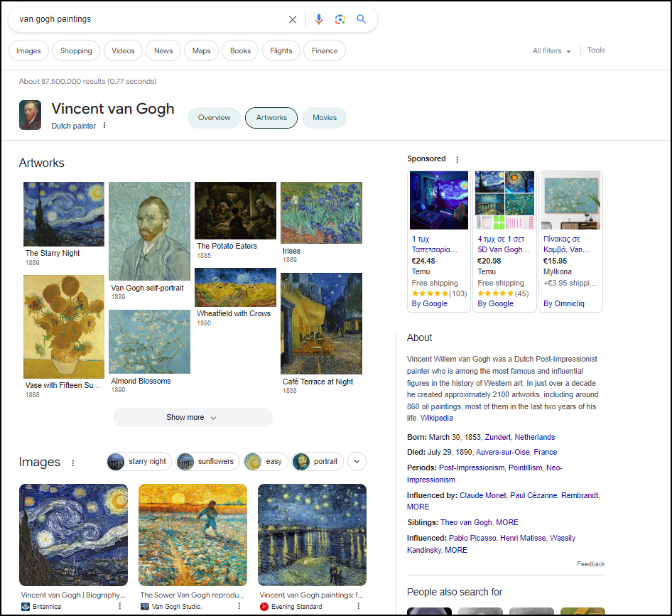Select the Overview chip
Image resolution: width=672 pixels, height=616 pixels.
[214, 118]
